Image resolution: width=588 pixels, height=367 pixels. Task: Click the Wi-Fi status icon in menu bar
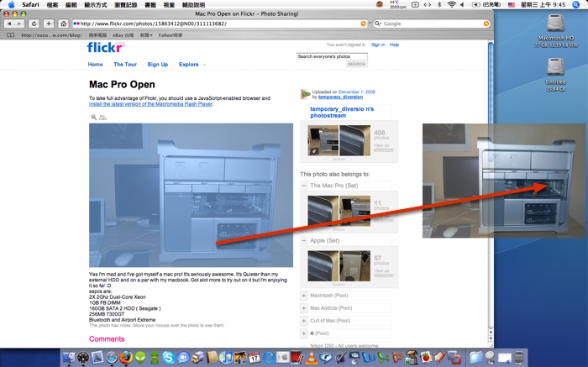452,4
